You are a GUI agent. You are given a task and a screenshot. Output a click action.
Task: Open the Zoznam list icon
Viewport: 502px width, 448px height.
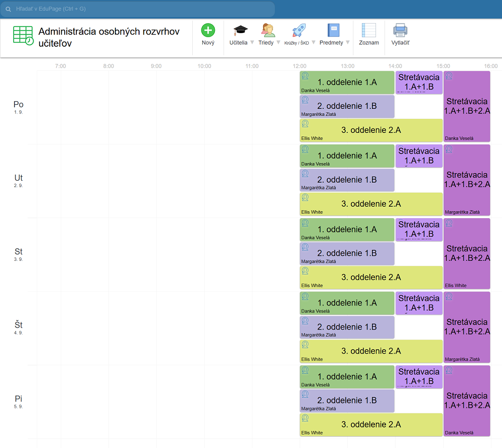point(369,31)
